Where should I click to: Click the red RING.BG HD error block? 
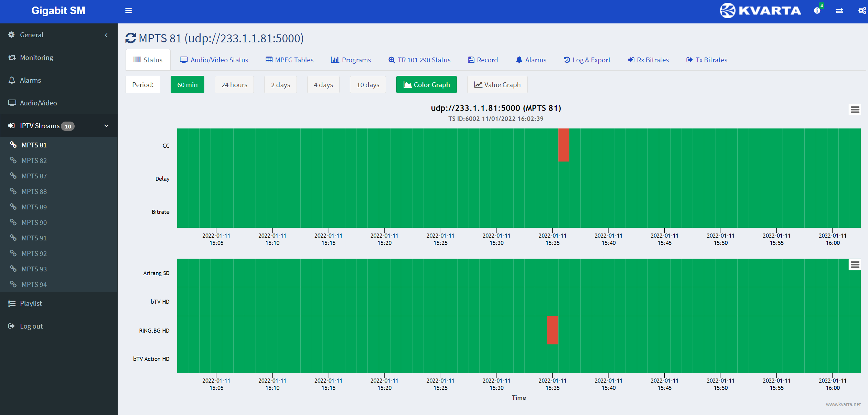(x=553, y=330)
